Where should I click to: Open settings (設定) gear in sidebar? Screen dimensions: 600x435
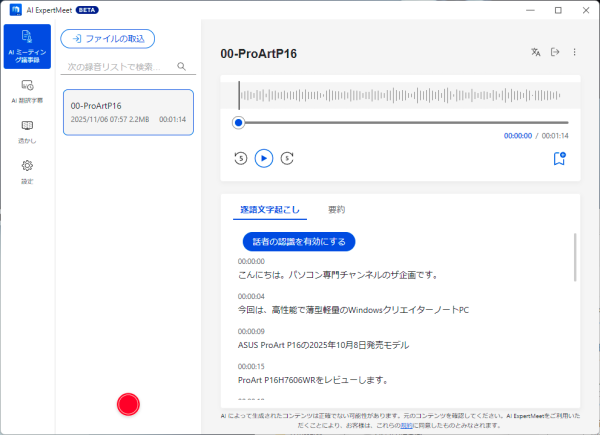[27, 170]
